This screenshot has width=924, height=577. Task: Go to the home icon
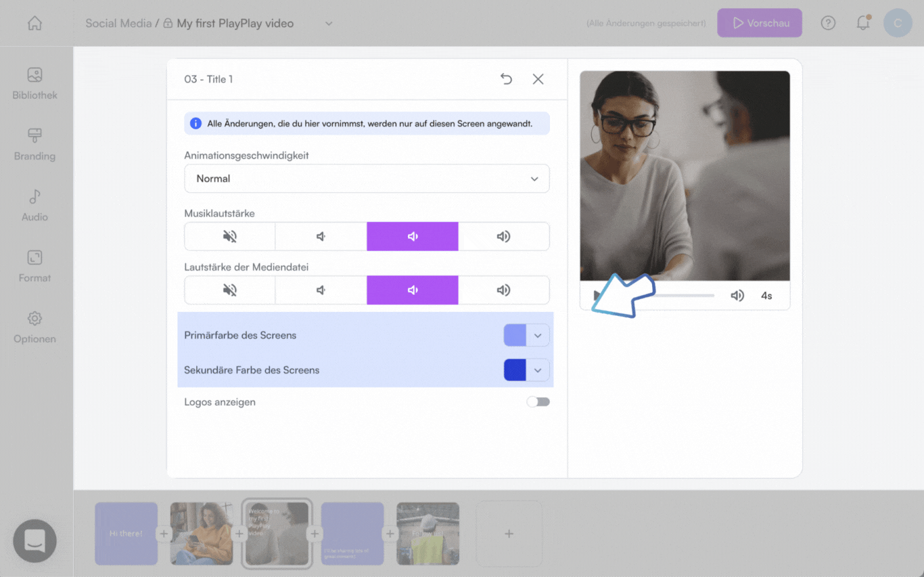34,23
